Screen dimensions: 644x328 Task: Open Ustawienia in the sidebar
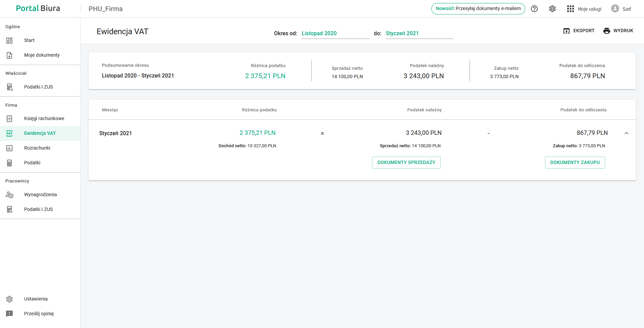pos(36,299)
